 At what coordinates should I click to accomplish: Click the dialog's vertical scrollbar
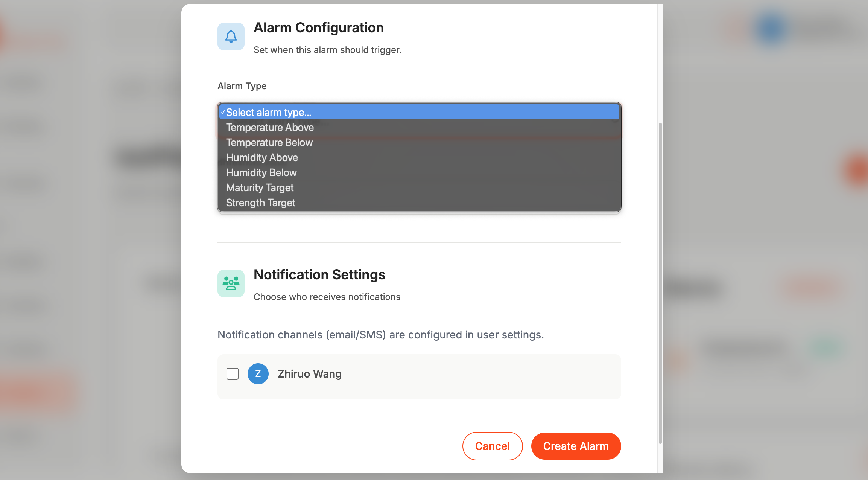tap(660, 282)
